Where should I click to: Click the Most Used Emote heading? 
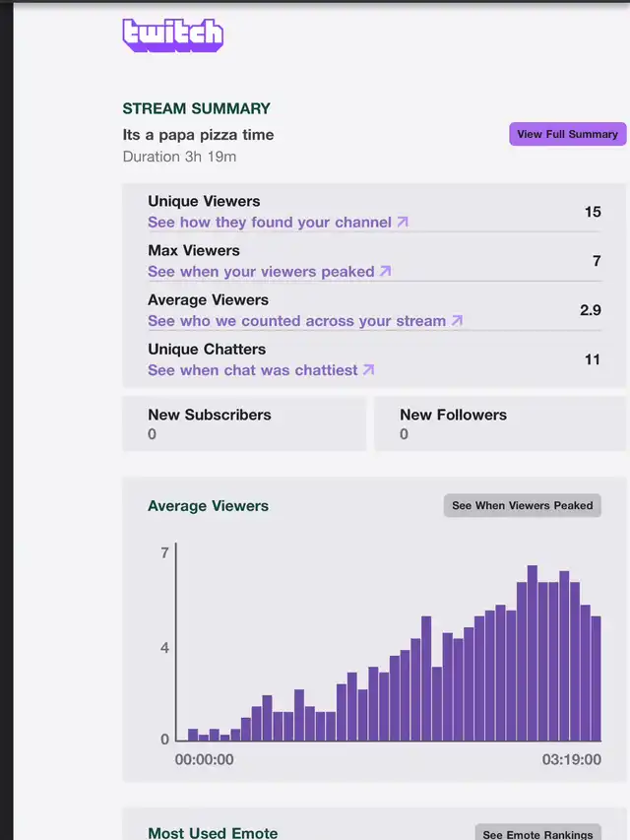(213, 833)
